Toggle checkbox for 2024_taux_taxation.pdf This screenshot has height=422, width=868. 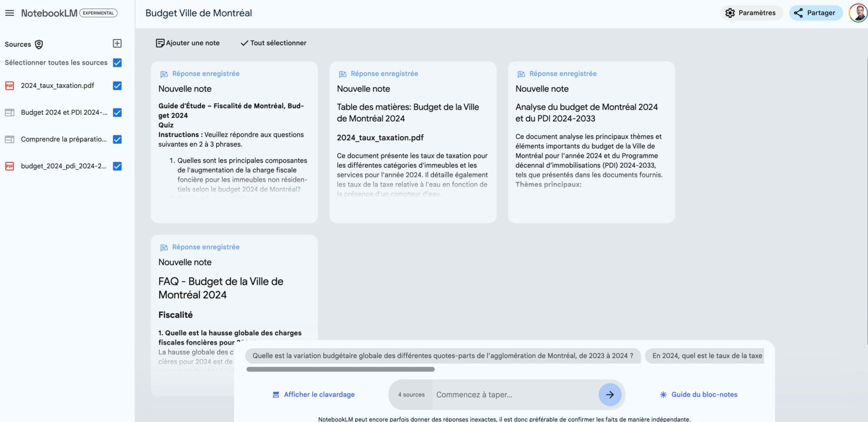[117, 85]
